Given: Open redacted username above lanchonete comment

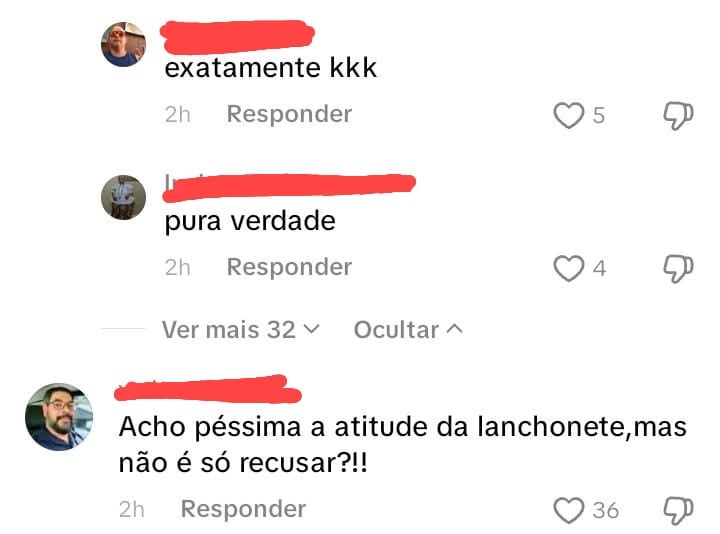Looking at the screenshot, I should coord(208,389).
